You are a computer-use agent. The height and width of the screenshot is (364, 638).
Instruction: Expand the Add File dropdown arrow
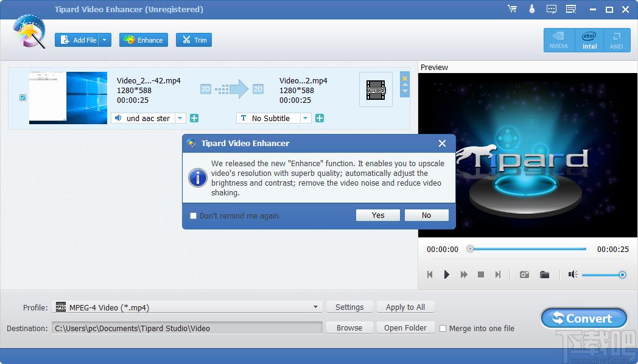(x=105, y=40)
